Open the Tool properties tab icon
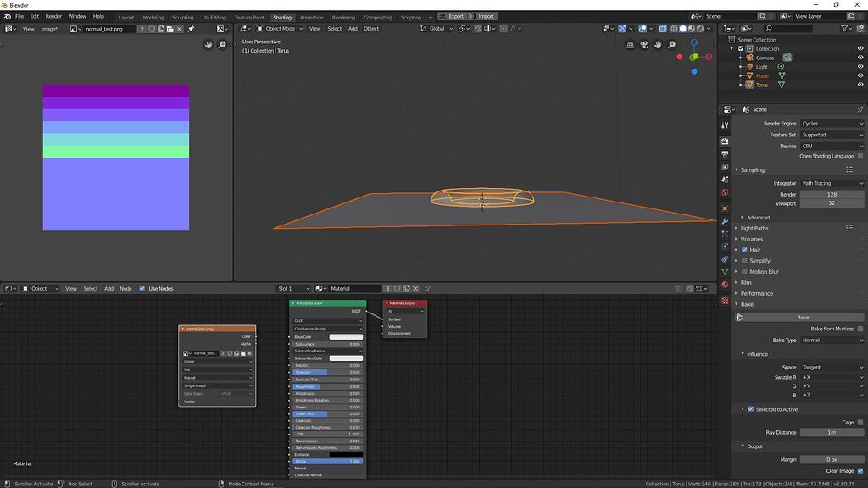868x488 pixels. pyautogui.click(x=725, y=125)
